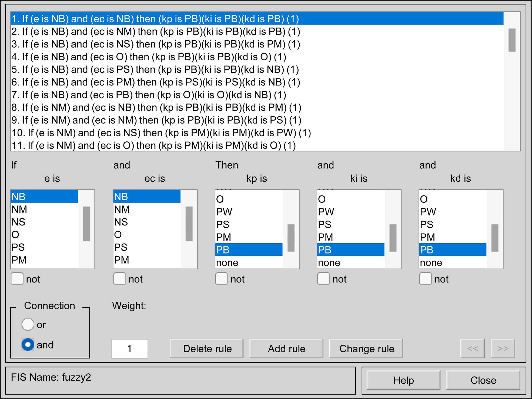This screenshot has width=532, height=399.
Task: Click the rule list vertical scrollbar thumb
Action: click(512, 40)
